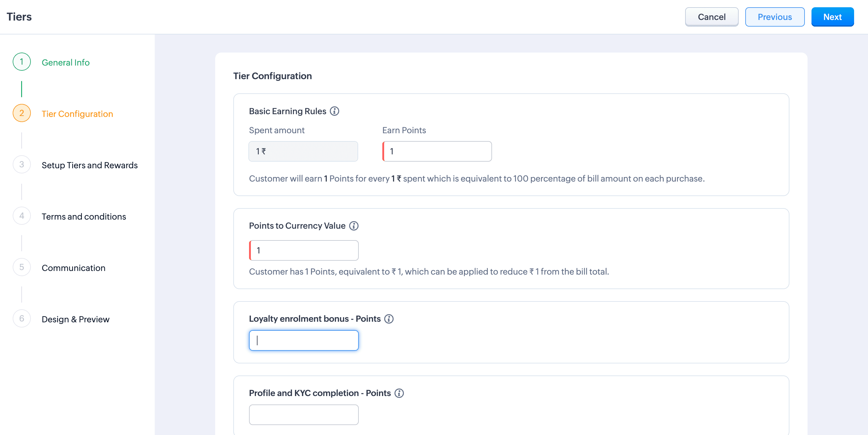Focus the Earn Points input field
This screenshot has width=868, height=435.
437,152
